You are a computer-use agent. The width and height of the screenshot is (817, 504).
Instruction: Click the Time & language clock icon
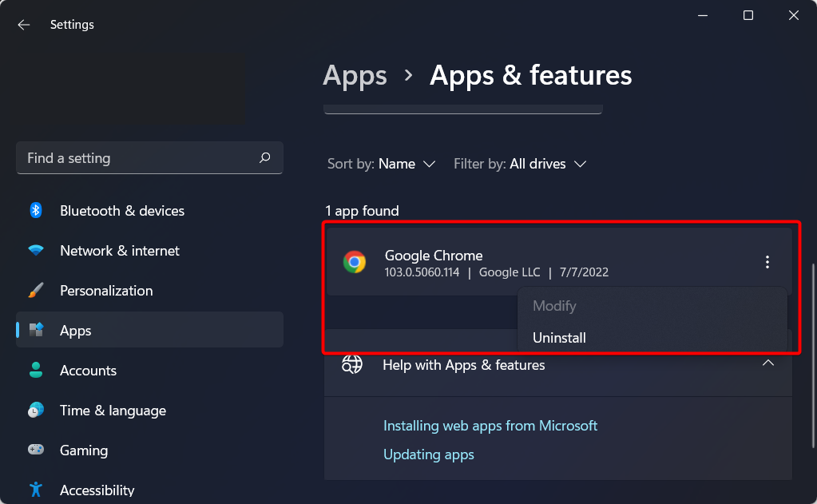coord(36,411)
